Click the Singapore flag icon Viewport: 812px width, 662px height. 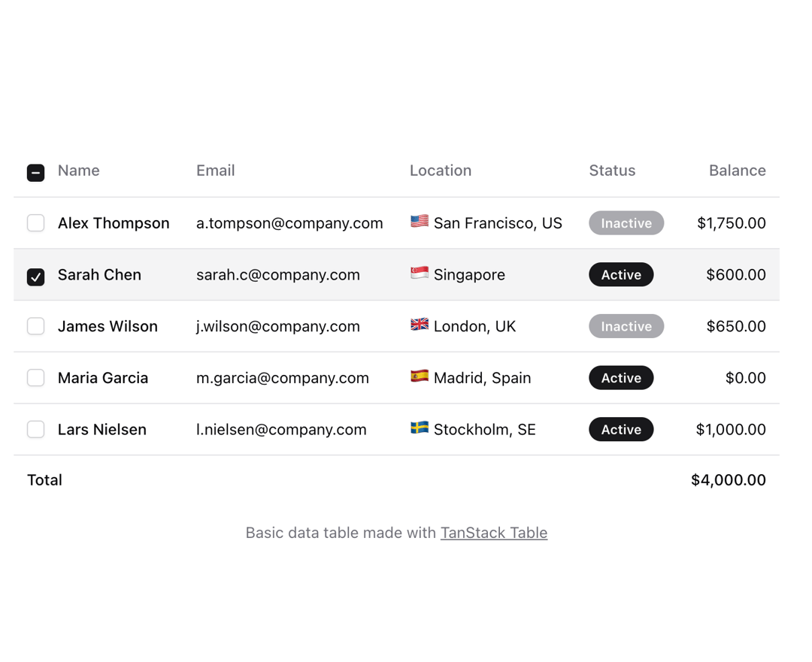coord(420,273)
